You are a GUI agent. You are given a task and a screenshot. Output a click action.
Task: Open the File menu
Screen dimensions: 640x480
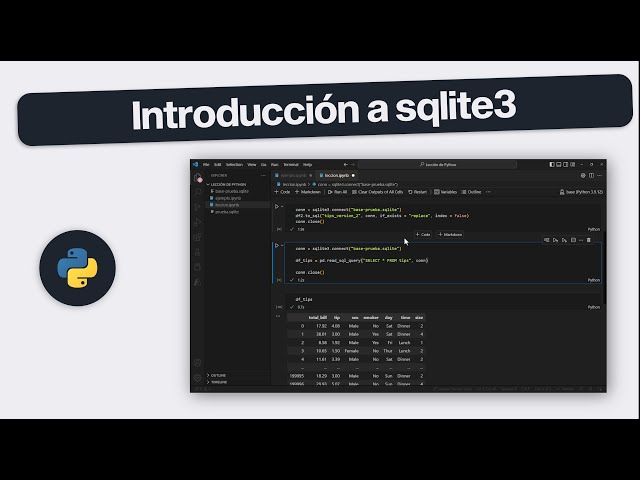coord(206,164)
